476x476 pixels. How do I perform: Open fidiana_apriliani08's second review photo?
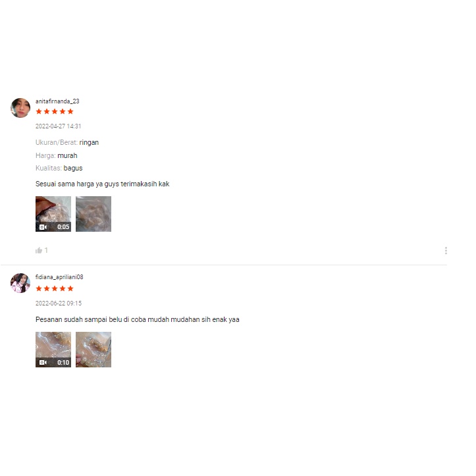coord(93,350)
